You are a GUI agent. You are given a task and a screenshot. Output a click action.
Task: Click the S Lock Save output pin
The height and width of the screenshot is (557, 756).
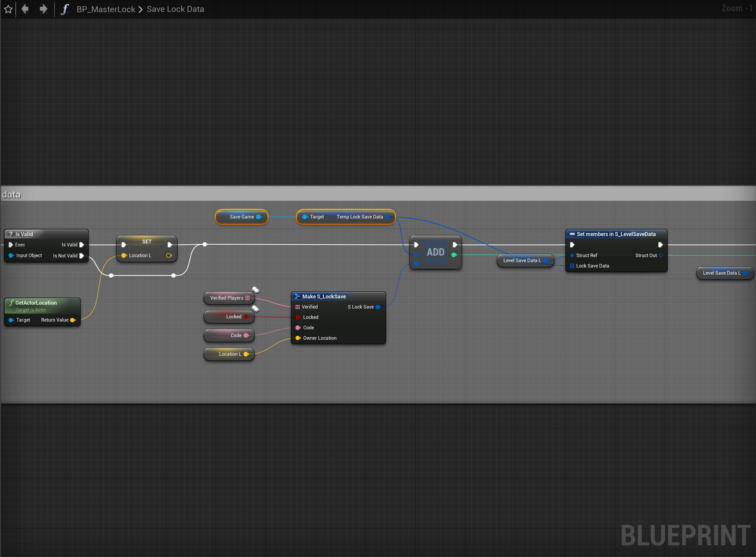point(378,307)
